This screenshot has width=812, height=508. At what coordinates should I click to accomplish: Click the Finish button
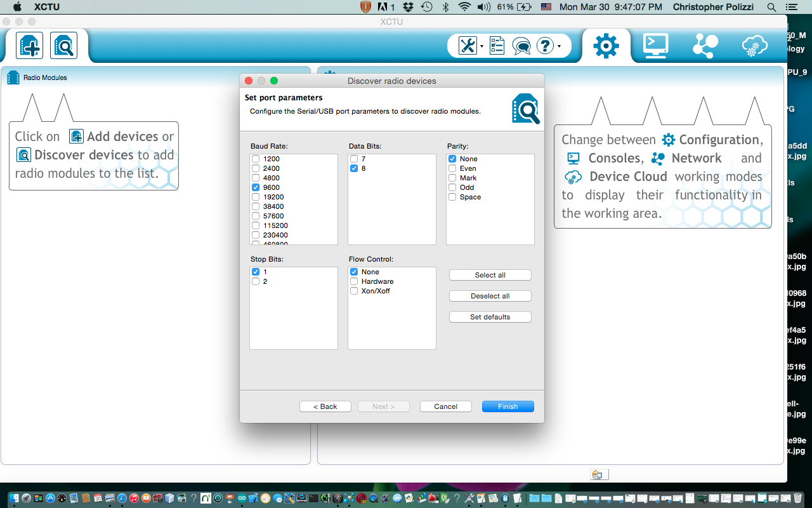pos(508,406)
